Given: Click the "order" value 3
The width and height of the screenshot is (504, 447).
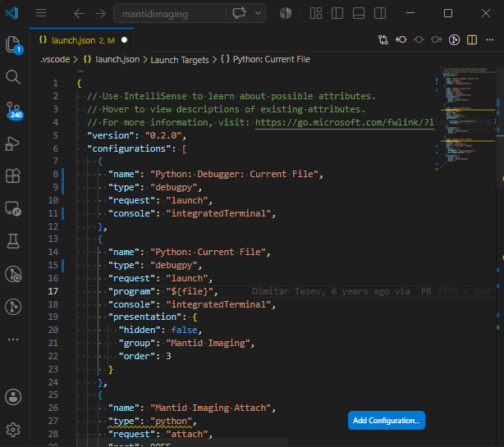Looking at the screenshot, I should click(x=168, y=356).
